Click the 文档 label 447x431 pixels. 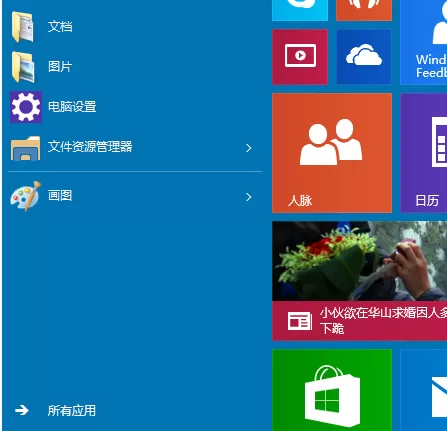tap(60, 27)
